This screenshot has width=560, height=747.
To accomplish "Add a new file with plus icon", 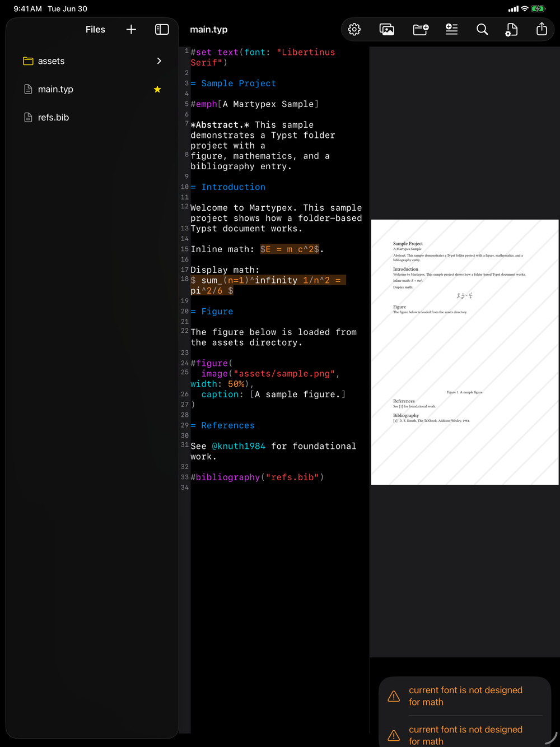I will point(131,29).
